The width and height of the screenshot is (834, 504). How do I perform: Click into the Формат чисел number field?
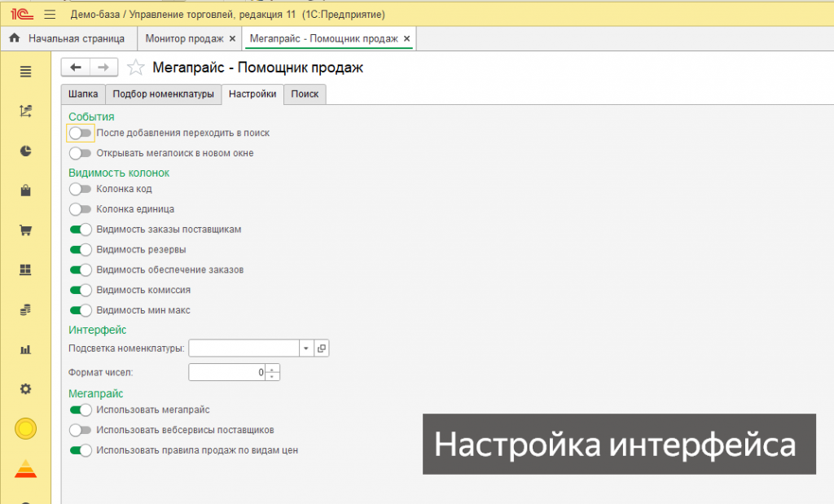(x=226, y=372)
